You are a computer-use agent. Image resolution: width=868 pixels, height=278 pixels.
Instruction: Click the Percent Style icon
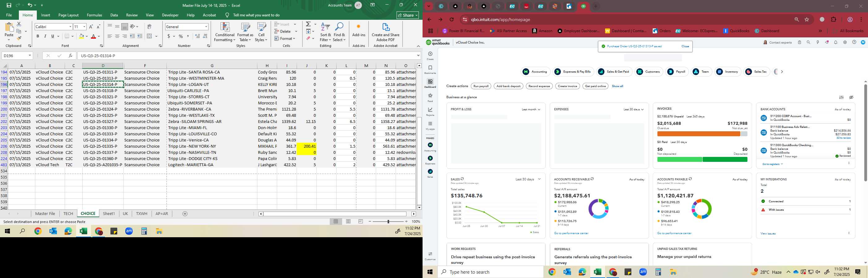point(181,36)
